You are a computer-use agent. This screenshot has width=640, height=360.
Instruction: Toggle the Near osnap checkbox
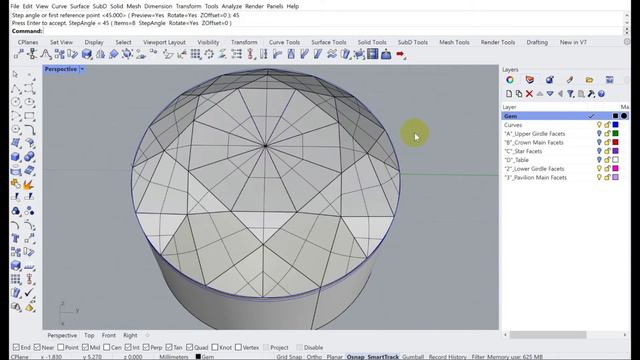coord(37,347)
